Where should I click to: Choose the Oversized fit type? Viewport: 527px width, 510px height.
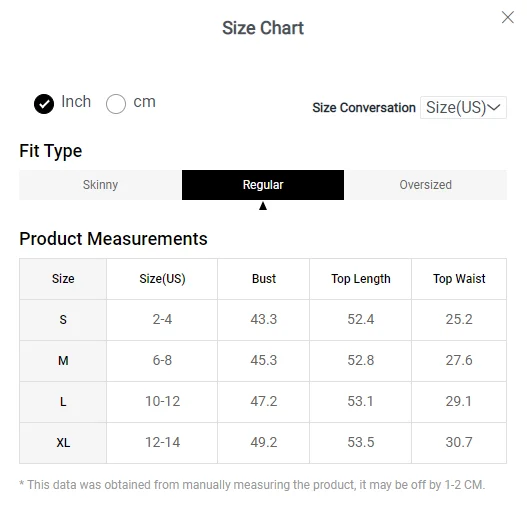(x=425, y=185)
